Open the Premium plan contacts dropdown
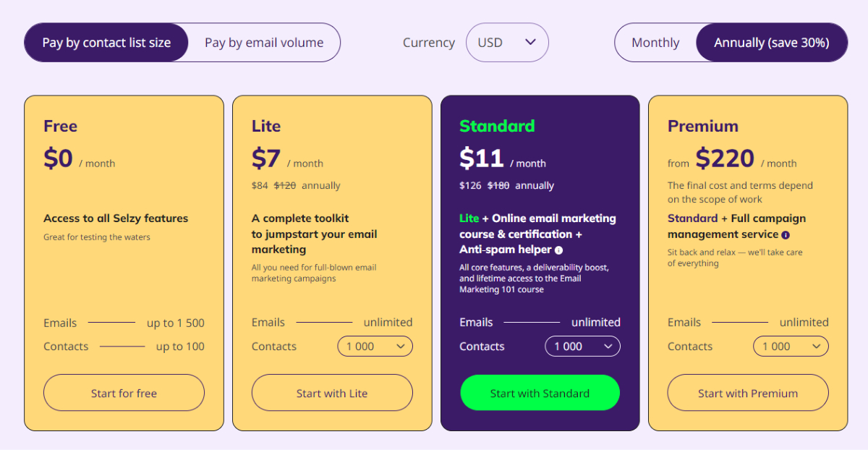 [x=791, y=347]
